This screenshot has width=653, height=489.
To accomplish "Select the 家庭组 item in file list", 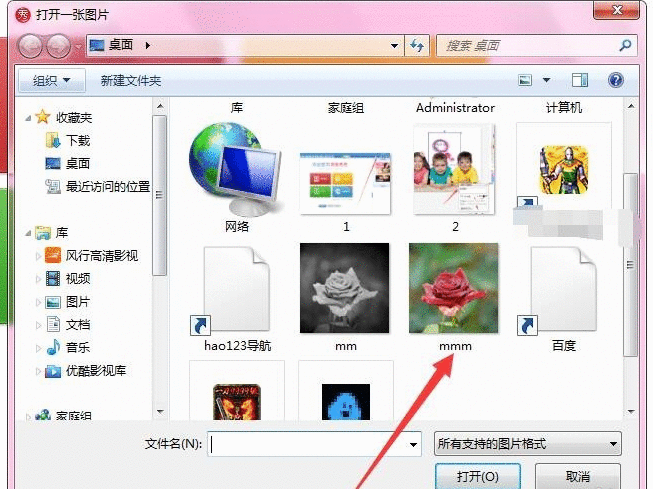I will (346, 108).
